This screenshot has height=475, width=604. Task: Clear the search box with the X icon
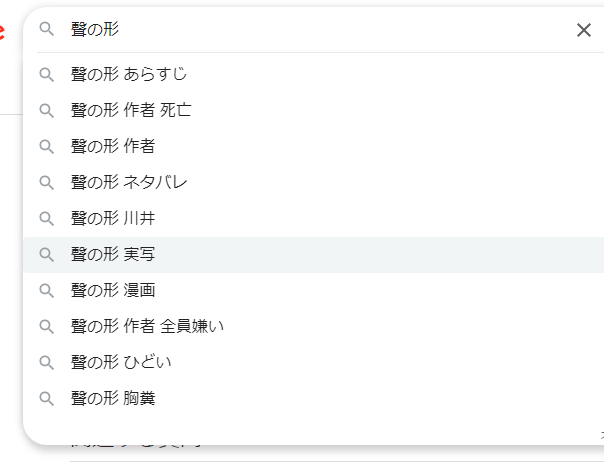(584, 30)
